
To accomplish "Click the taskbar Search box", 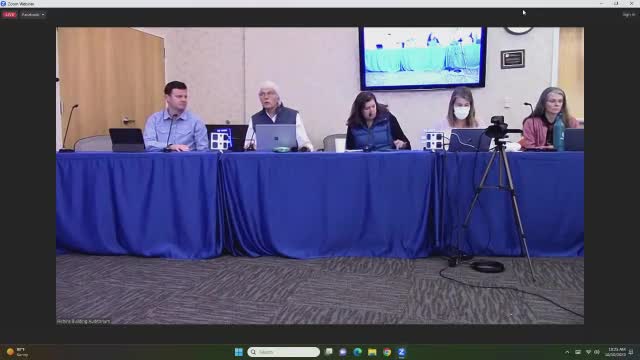I will [283, 352].
